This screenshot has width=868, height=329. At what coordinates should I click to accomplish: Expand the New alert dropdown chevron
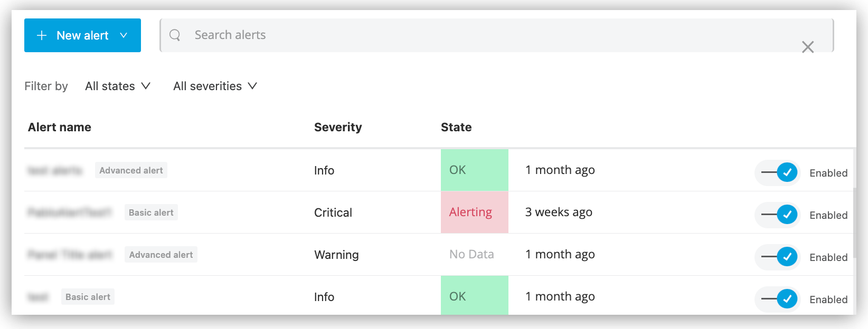[x=124, y=35]
